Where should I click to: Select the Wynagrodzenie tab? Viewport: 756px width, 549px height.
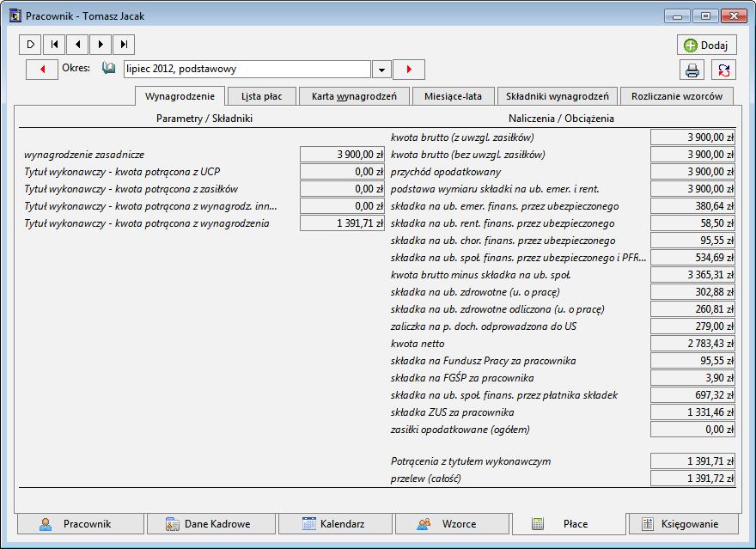(x=180, y=96)
